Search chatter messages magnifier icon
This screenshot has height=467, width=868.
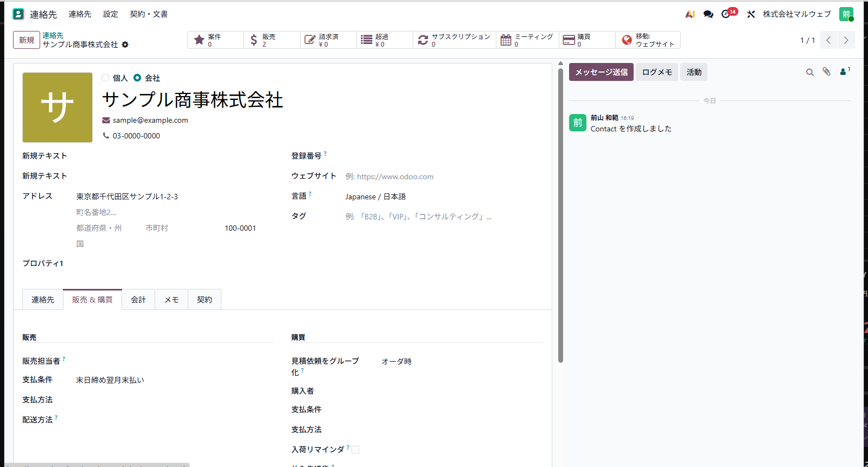[x=810, y=72]
